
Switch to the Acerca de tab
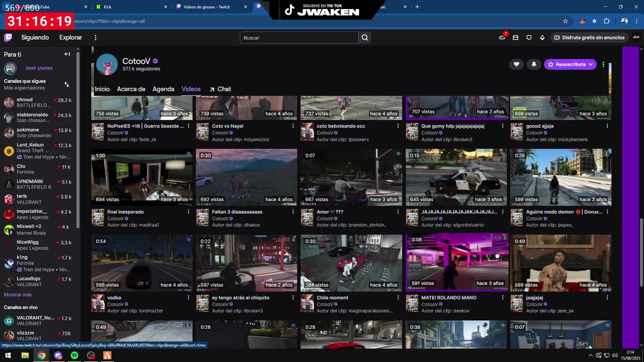[x=131, y=89]
